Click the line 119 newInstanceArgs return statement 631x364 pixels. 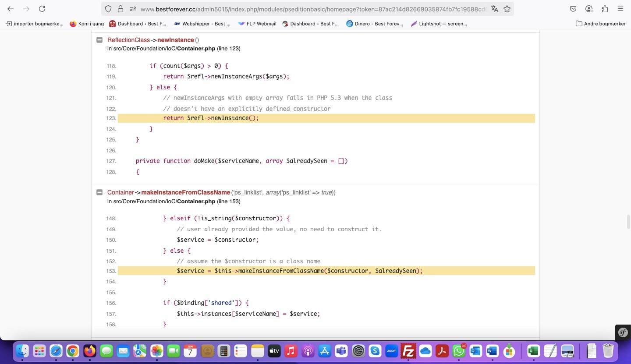(x=226, y=76)
